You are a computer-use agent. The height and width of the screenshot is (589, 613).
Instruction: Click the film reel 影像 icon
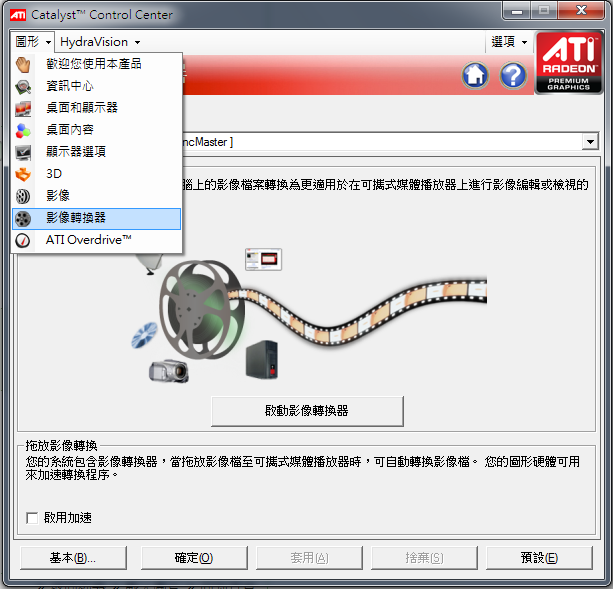(23, 196)
